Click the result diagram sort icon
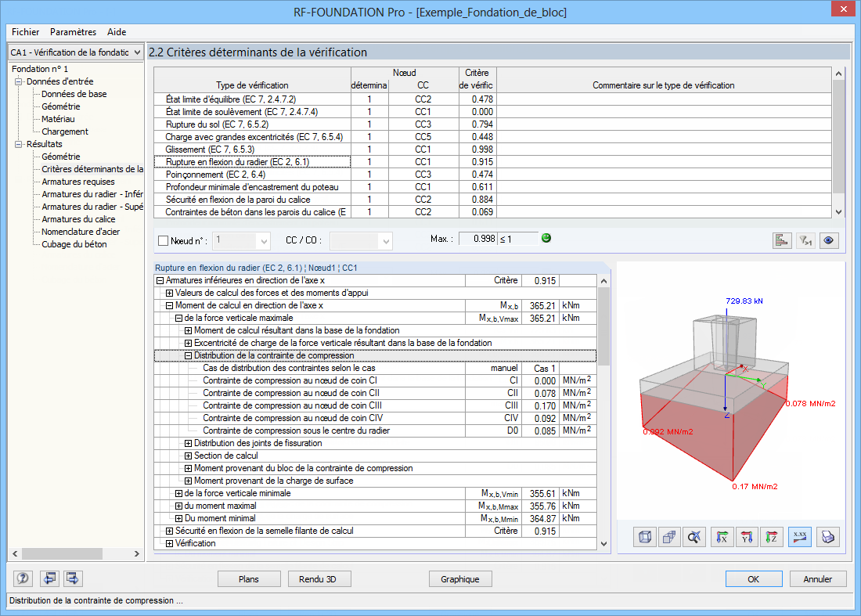This screenshot has width=861, height=616. 781,240
